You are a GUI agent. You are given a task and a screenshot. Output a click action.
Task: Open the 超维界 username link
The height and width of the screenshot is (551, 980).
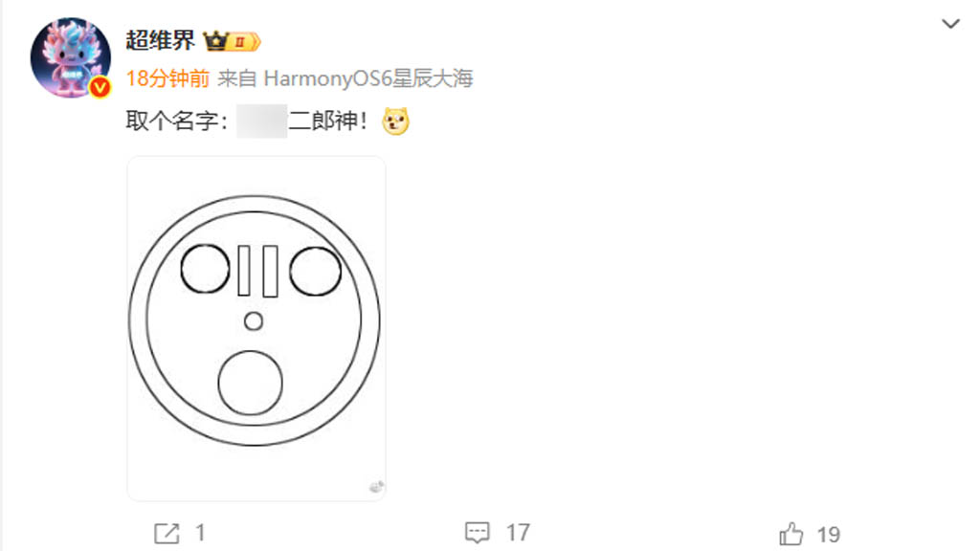160,40
